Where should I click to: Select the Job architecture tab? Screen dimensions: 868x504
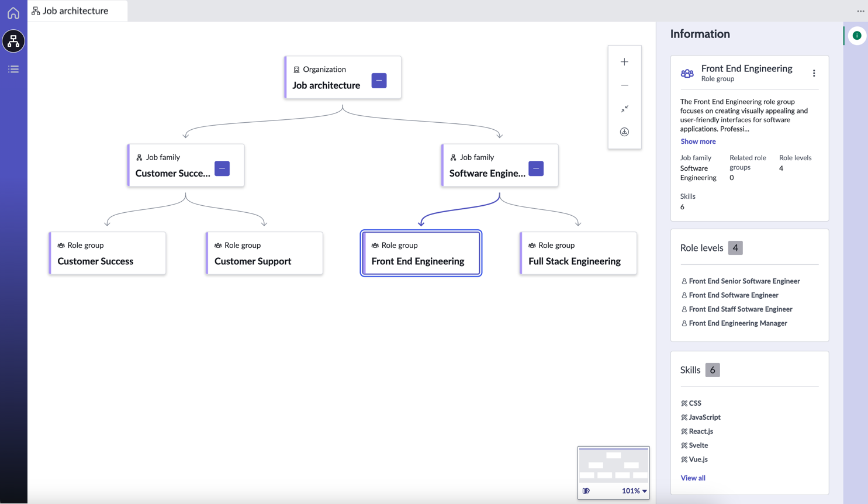click(x=77, y=11)
